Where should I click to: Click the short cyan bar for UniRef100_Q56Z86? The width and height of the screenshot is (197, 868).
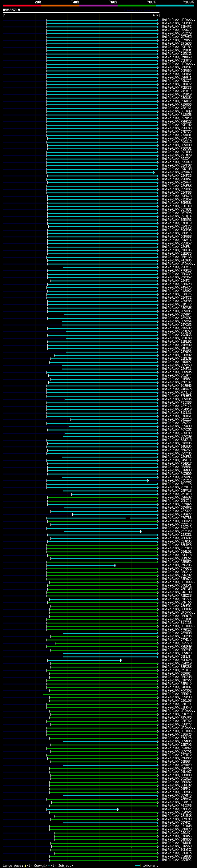tap(81, 565)
